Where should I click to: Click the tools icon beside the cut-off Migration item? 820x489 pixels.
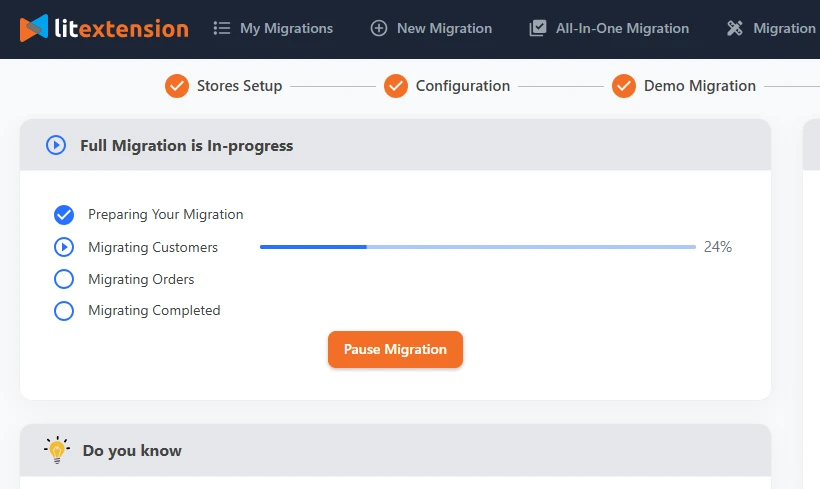735,28
